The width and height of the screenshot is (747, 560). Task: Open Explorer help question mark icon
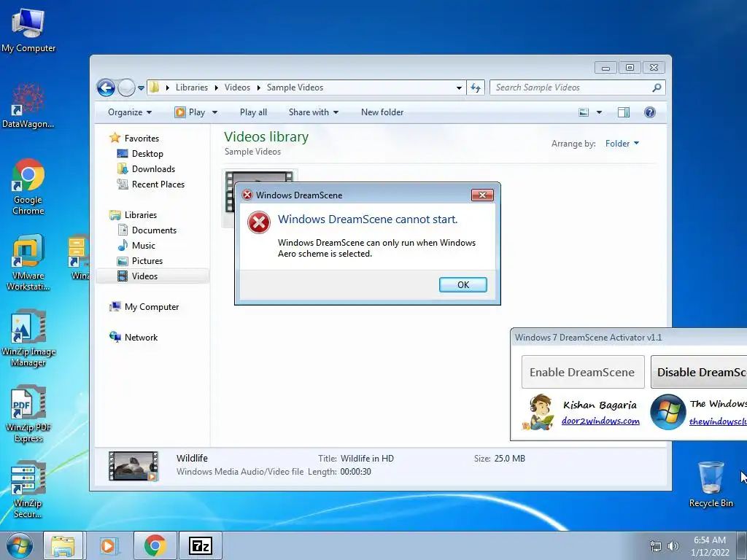pyautogui.click(x=649, y=112)
